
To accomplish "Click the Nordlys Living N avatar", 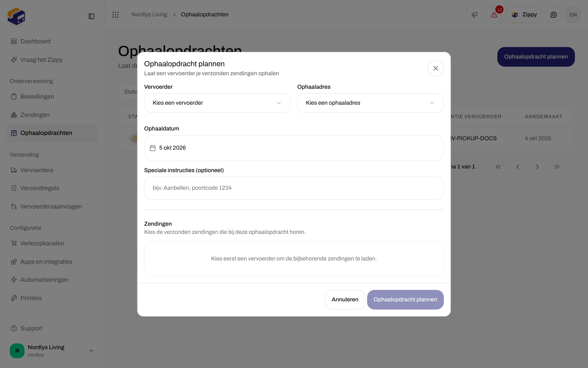I will point(17,351).
